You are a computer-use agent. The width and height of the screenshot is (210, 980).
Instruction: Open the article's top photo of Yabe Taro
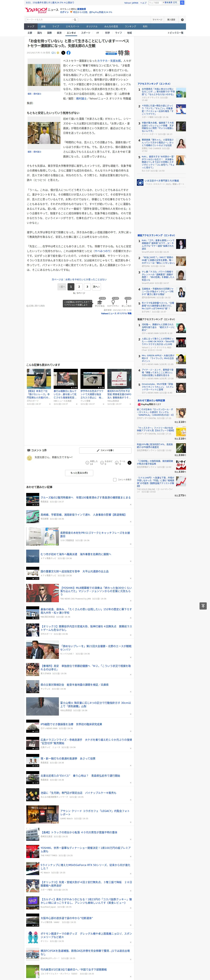click(x=44, y=75)
